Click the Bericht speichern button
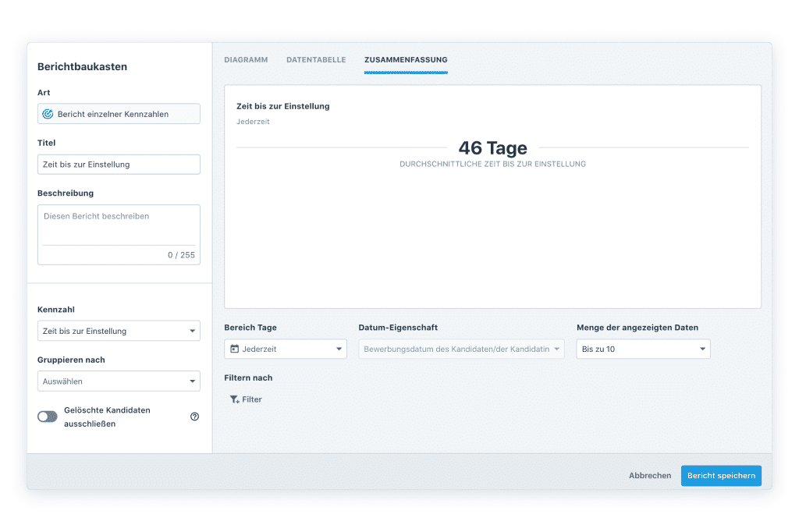 (x=721, y=476)
